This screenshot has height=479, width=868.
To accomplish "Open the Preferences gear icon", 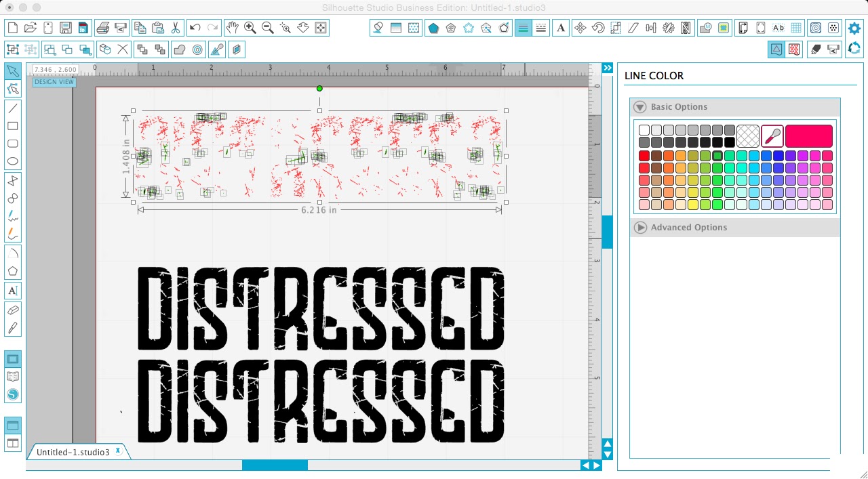I will tap(854, 28).
